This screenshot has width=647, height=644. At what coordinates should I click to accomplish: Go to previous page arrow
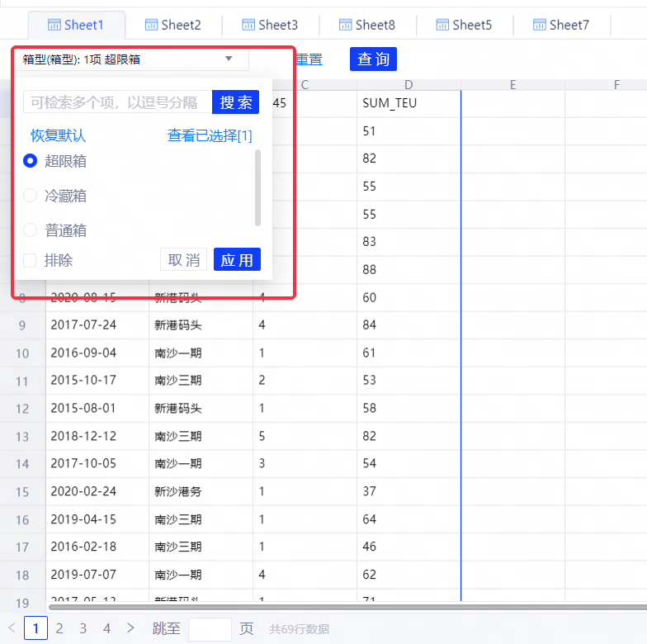(12, 628)
